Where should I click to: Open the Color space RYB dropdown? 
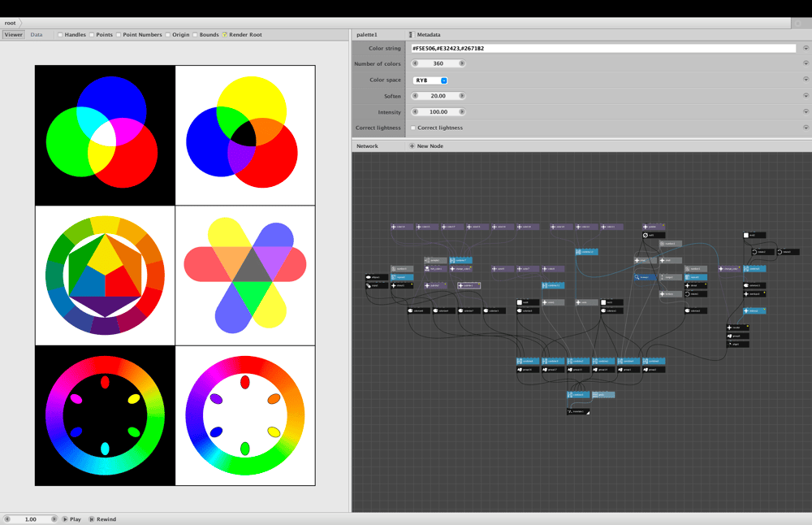coord(430,80)
